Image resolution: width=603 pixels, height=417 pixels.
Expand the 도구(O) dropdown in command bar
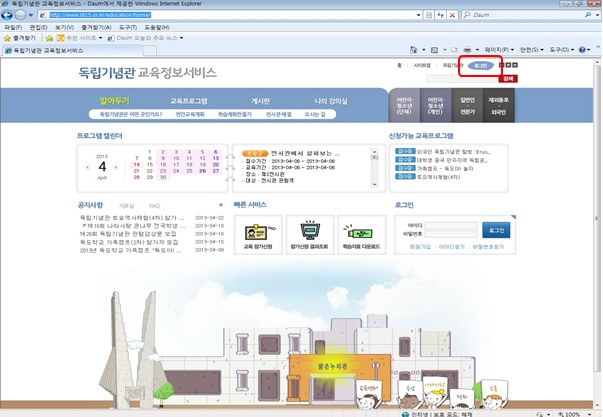click(x=561, y=49)
